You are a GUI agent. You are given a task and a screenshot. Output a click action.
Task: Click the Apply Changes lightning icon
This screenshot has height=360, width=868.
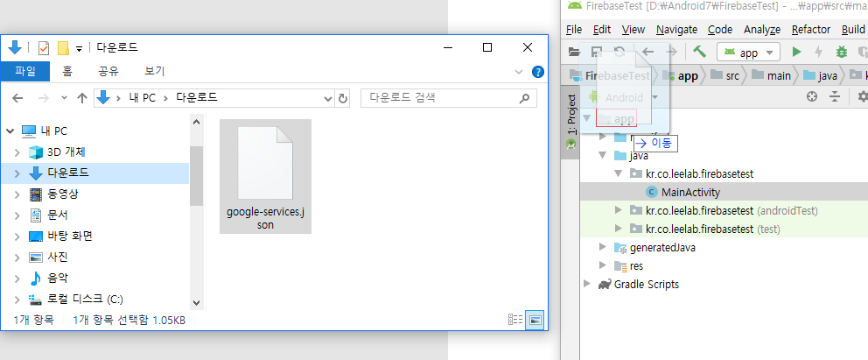[x=818, y=53]
